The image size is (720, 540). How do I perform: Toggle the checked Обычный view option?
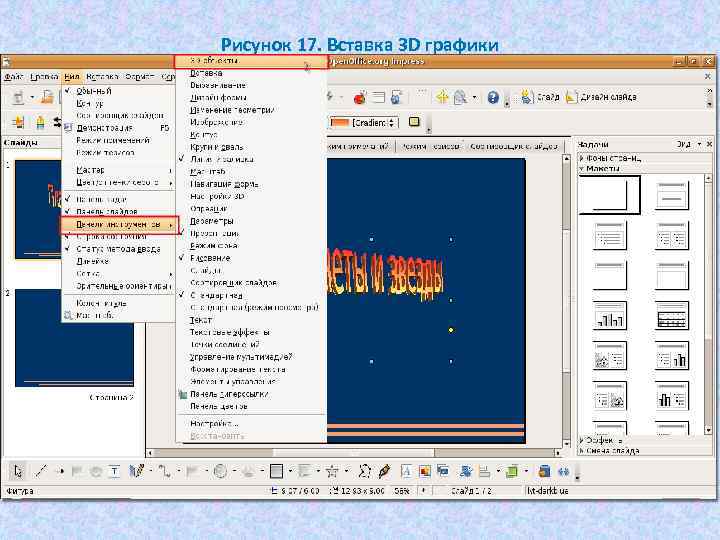coord(118,91)
